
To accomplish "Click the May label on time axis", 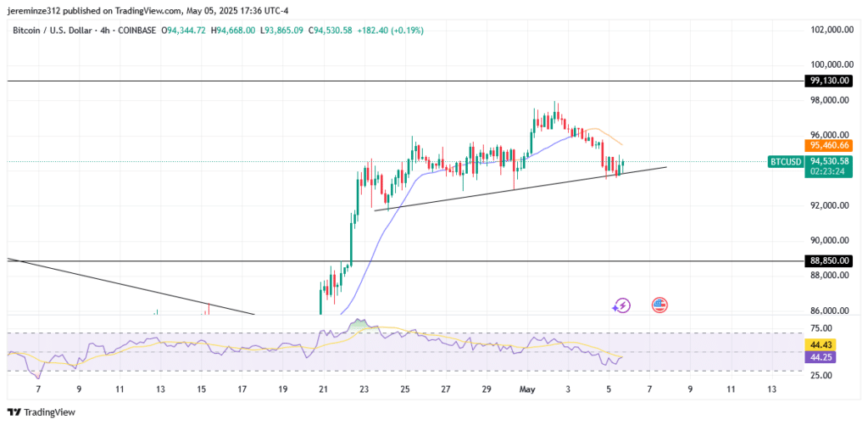I will pos(527,389).
